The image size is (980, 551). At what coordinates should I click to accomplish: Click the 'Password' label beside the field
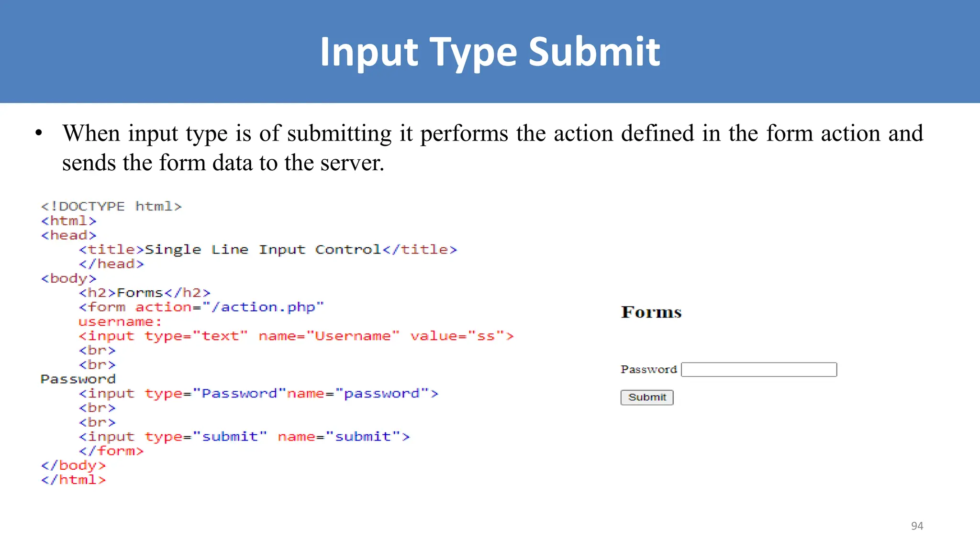pyautogui.click(x=649, y=370)
